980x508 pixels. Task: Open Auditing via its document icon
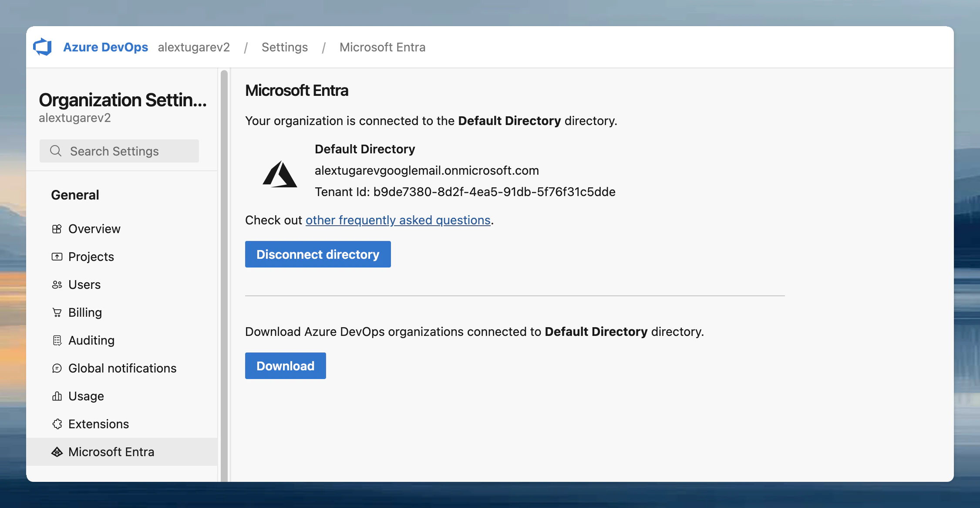pos(57,340)
